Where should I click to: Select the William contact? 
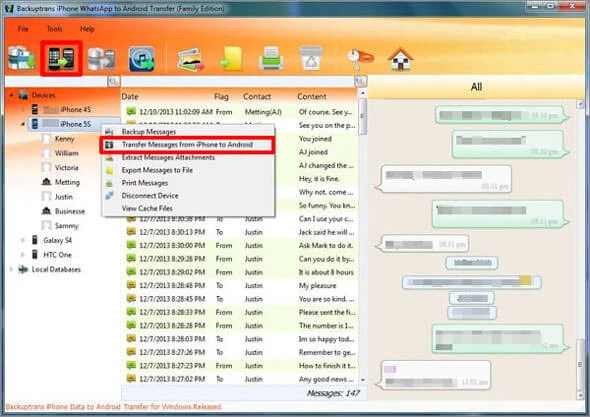point(67,153)
